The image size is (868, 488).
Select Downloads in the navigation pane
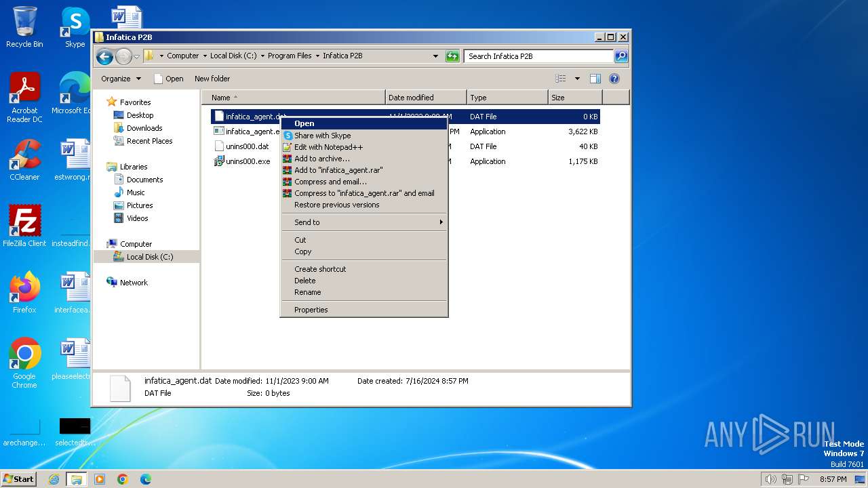144,128
